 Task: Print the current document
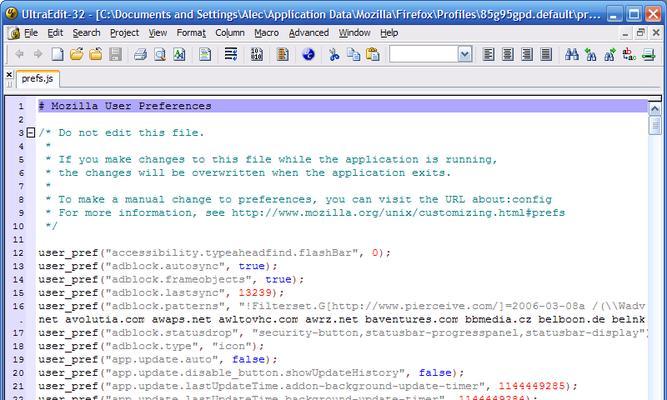(x=140, y=54)
